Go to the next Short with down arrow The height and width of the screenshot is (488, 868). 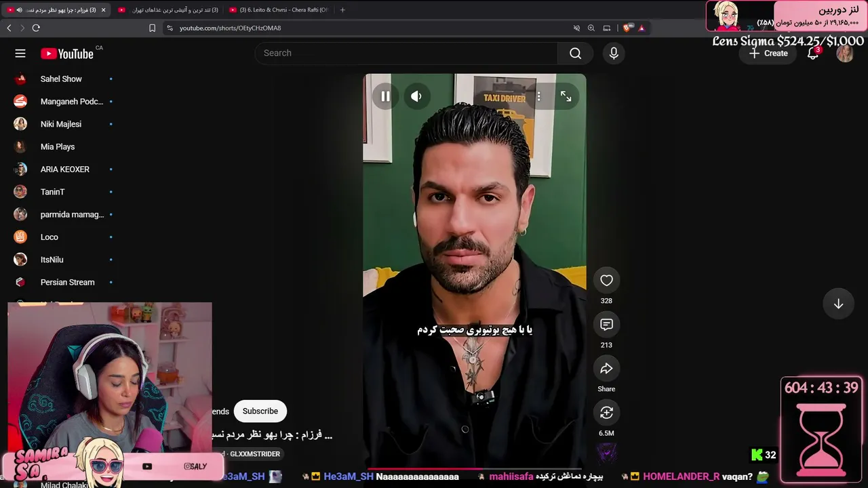pos(838,304)
